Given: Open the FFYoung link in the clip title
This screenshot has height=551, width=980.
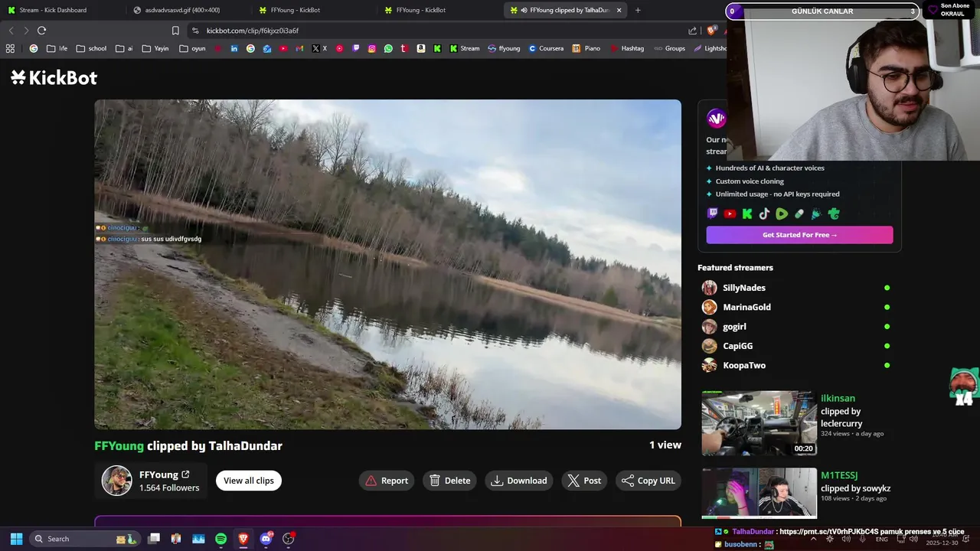Looking at the screenshot, I should (119, 446).
